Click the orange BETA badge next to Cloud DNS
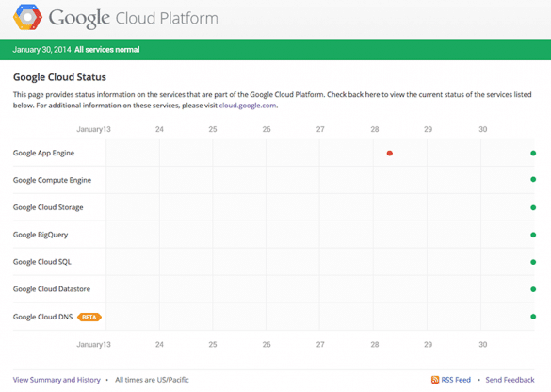 89,317
